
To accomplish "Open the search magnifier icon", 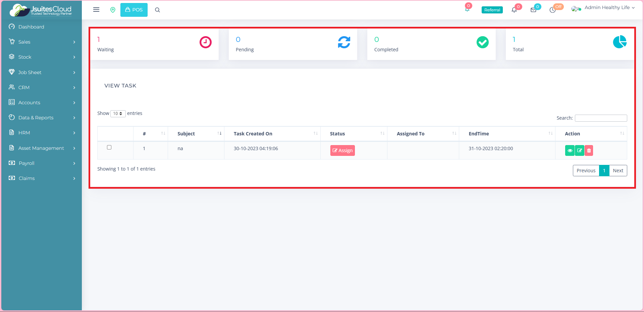I will coord(157,10).
